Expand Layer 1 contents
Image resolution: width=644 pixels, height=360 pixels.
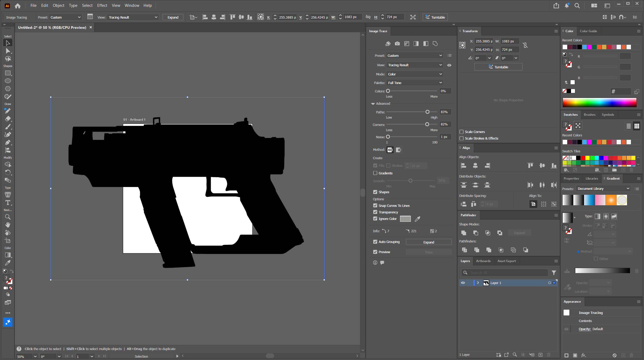478,283
